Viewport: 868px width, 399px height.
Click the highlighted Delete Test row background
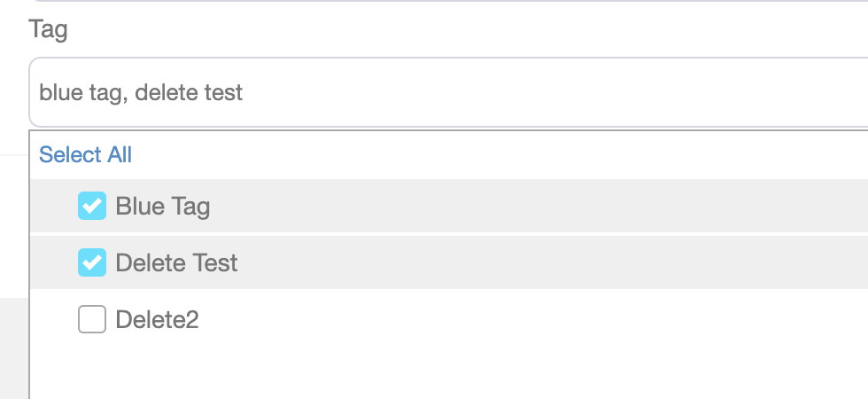coord(531,262)
